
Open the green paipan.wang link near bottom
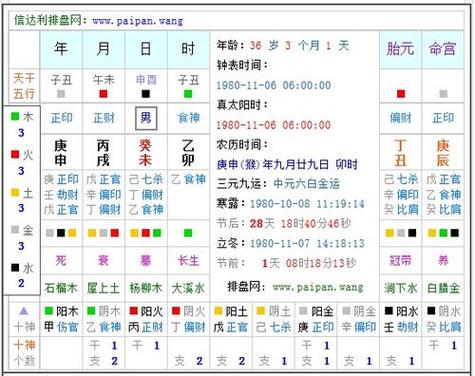coord(318,287)
